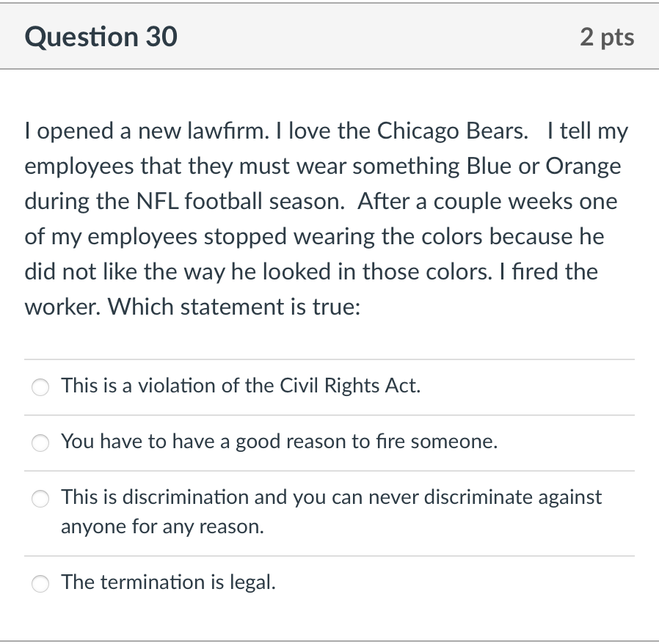Select the "violation of the Civil Rights Act" radio button

click(x=41, y=387)
